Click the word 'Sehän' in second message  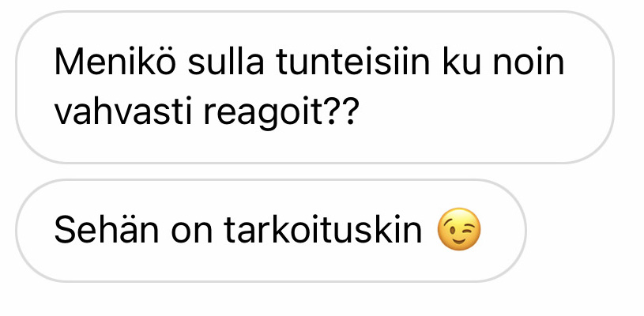pos(107,230)
